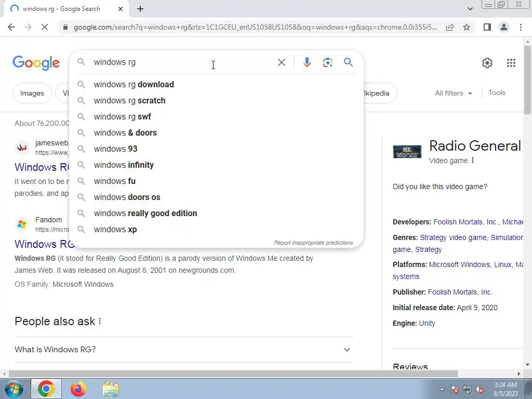Open Microsoft Windows platform link
The width and height of the screenshot is (532, 399).
(459, 264)
